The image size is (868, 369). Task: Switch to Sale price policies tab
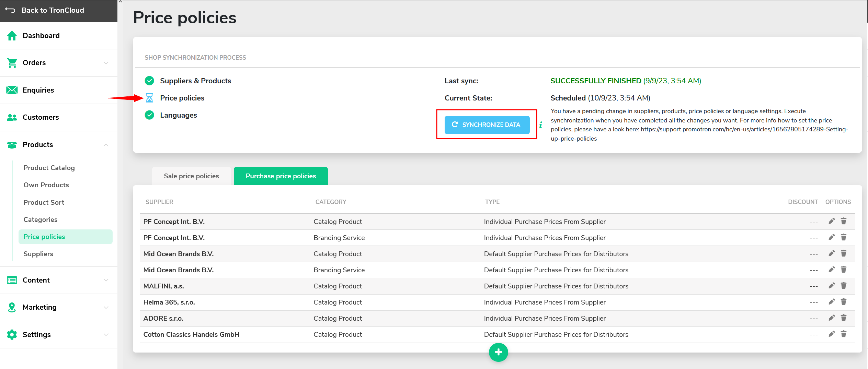(191, 176)
